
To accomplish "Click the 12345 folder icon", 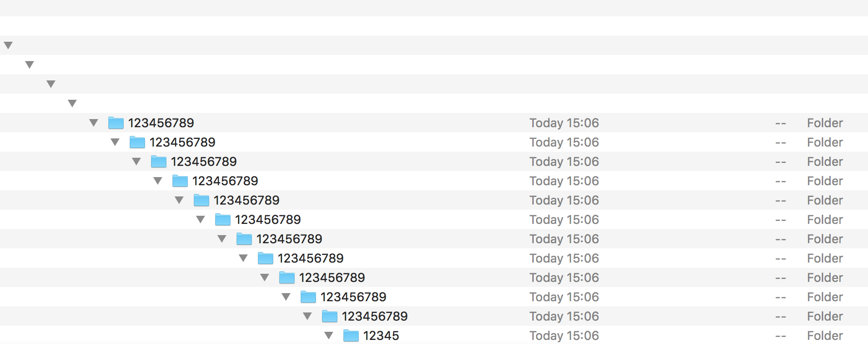I will (351, 336).
